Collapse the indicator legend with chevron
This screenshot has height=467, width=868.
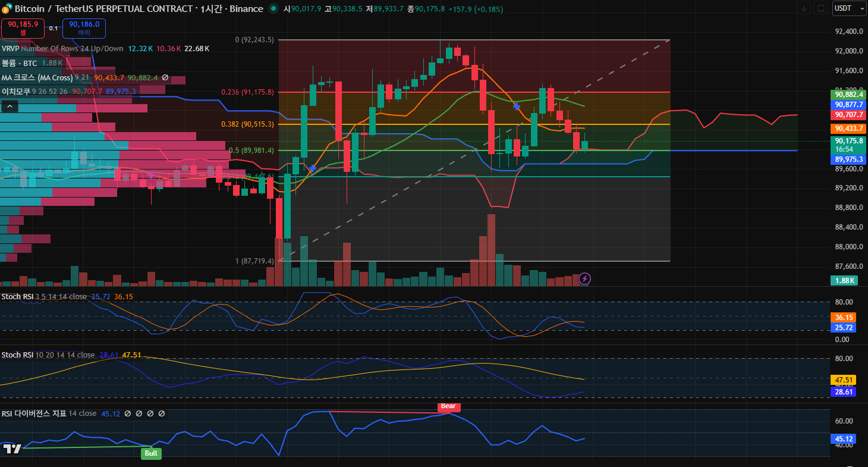[10, 106]
